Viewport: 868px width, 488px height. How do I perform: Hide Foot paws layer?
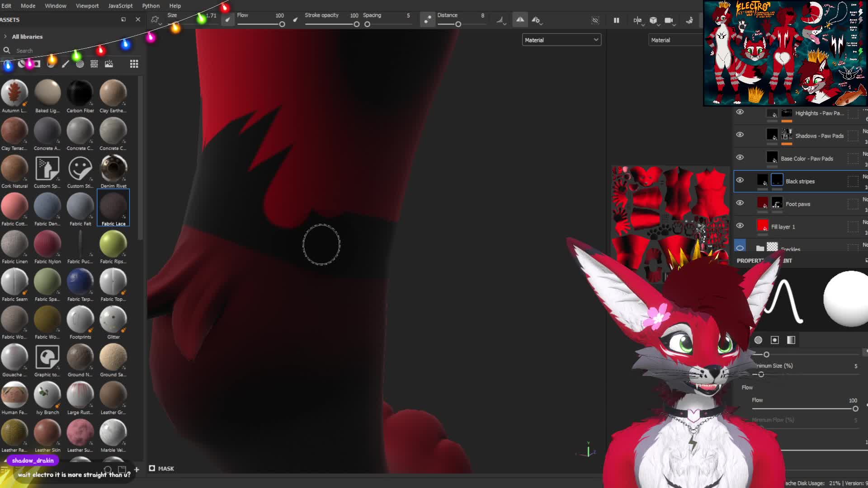(740, 203)
